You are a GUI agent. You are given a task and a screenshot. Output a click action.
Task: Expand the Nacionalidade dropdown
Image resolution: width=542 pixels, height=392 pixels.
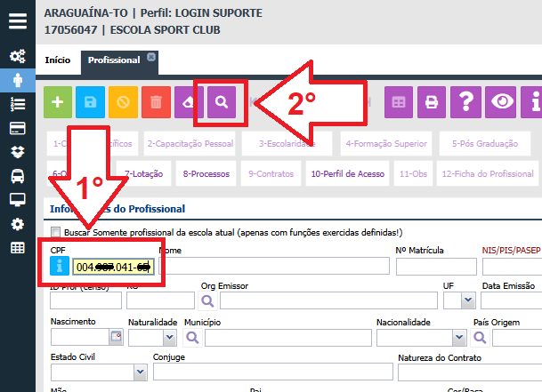pyautogui.click(x=459, y=337)
